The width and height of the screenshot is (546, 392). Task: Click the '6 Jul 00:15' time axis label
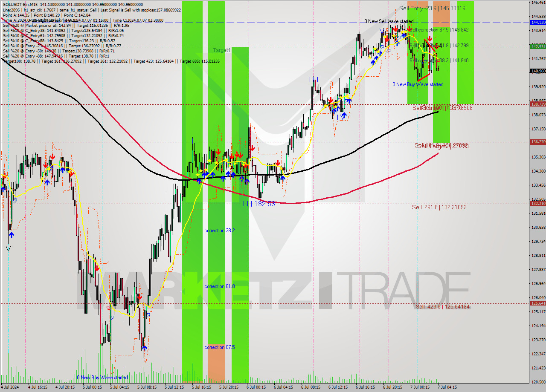coord(256,388)
